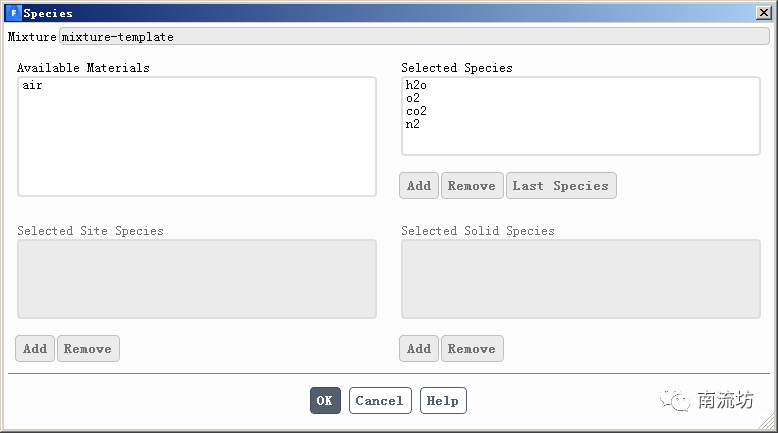This screenshot has width=778, height=433.
Task: Cancel the Species dialog
Action: click(x=379, y=401)
